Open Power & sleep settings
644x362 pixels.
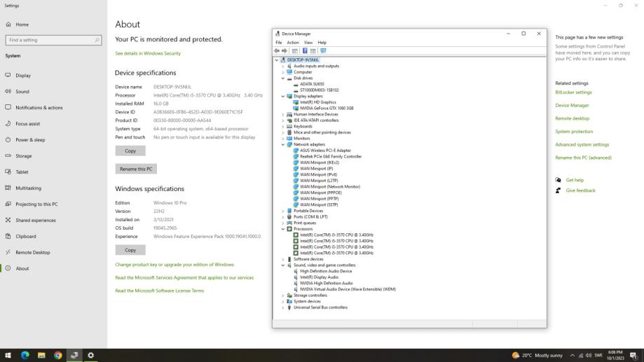coord(30,139)
